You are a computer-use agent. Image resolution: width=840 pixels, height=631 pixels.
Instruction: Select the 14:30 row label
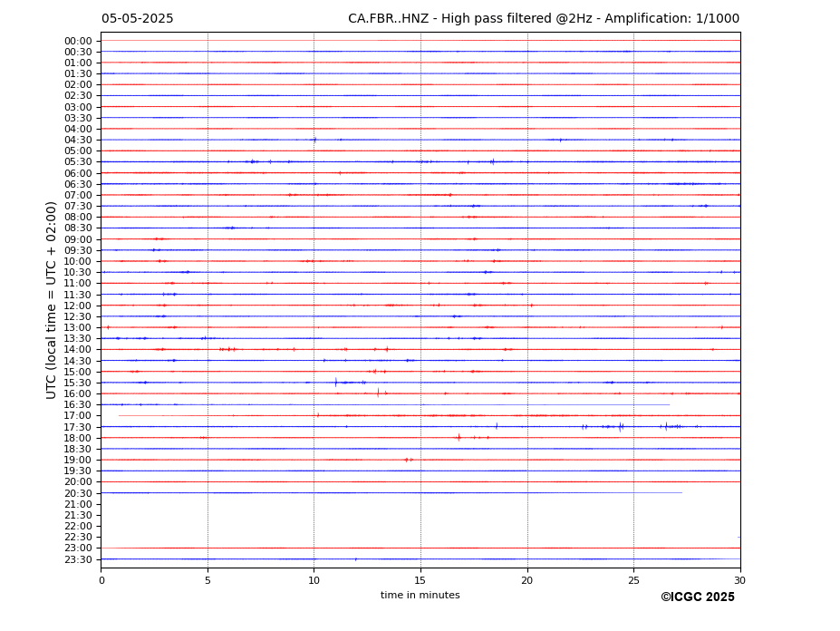78,362
